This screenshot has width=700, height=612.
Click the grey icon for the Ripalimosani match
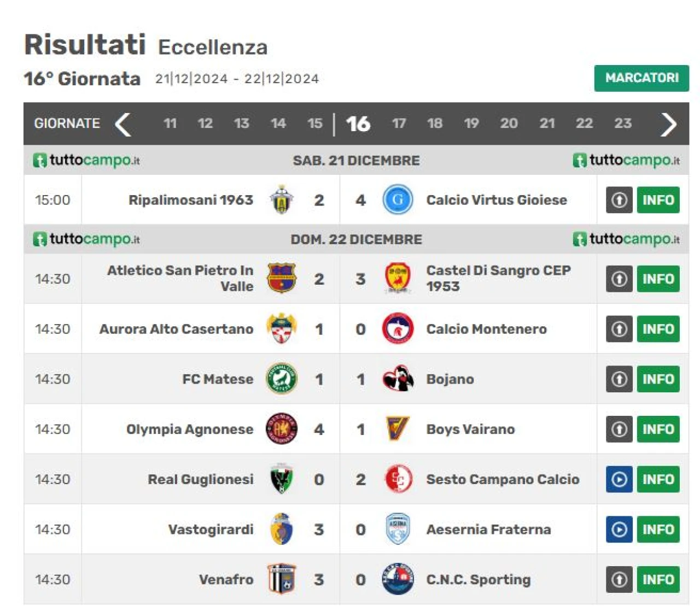coord(619,200)
